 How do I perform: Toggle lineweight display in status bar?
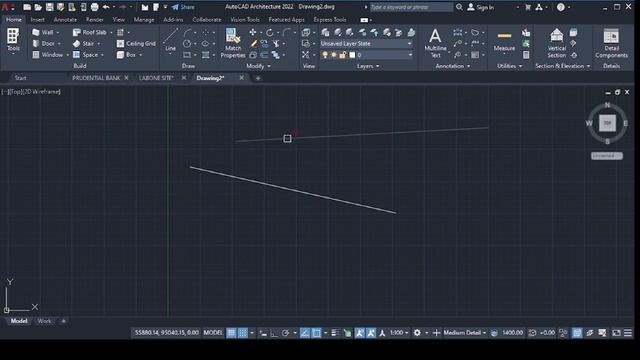point(335,333)
